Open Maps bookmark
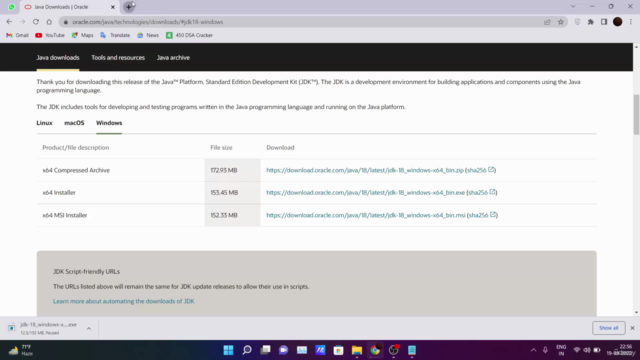The height and width of the screenshot is (360, 640). [x=82, y=35]
